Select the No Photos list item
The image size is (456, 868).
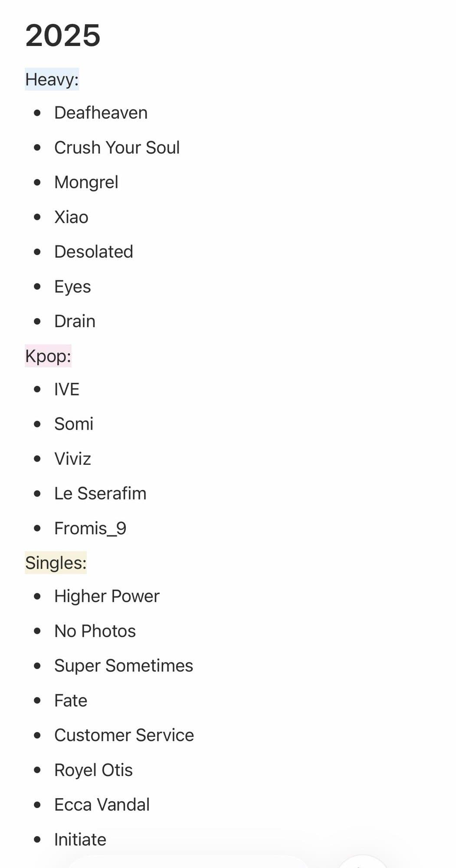coord(95,631)
